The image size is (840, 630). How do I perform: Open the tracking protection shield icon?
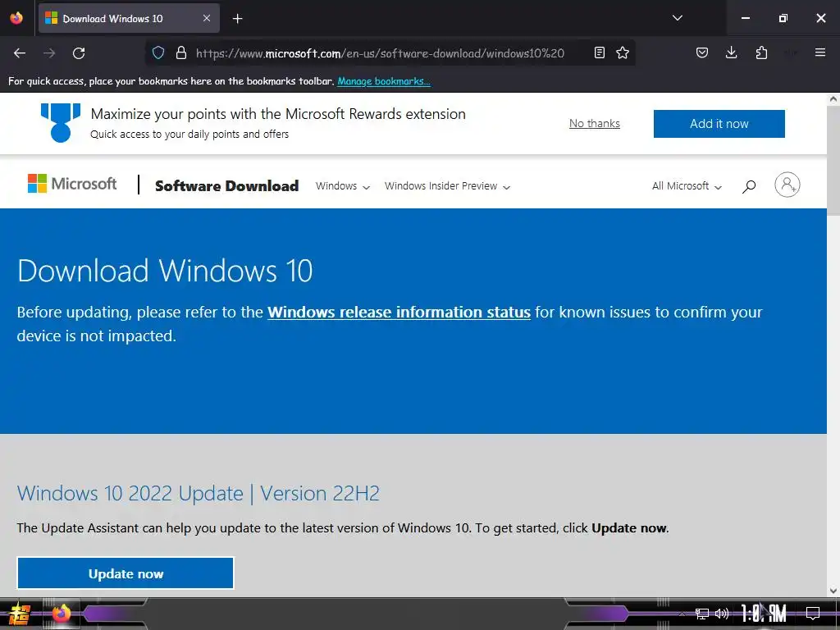point(158,52)
